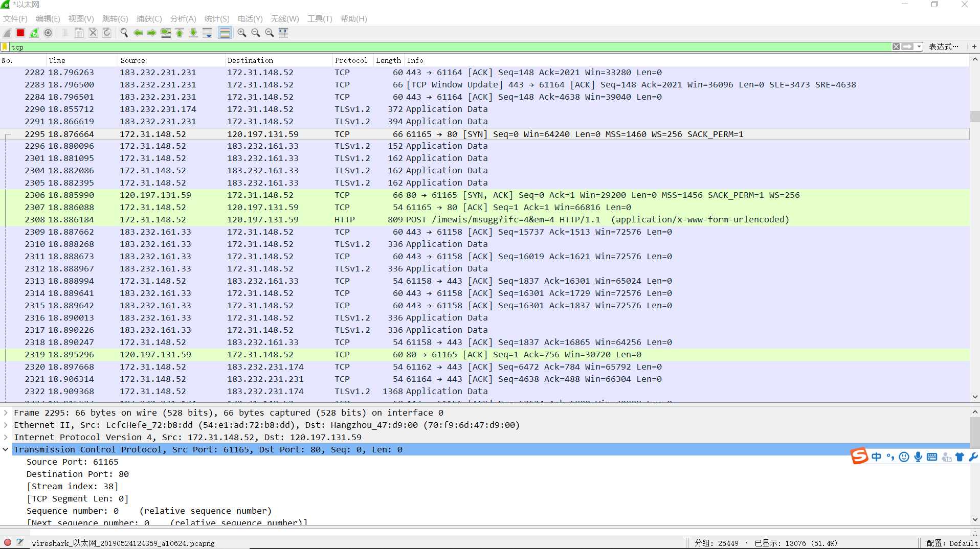
Task: Select packet 2306 SYN, ACK row
Action: 486,195
